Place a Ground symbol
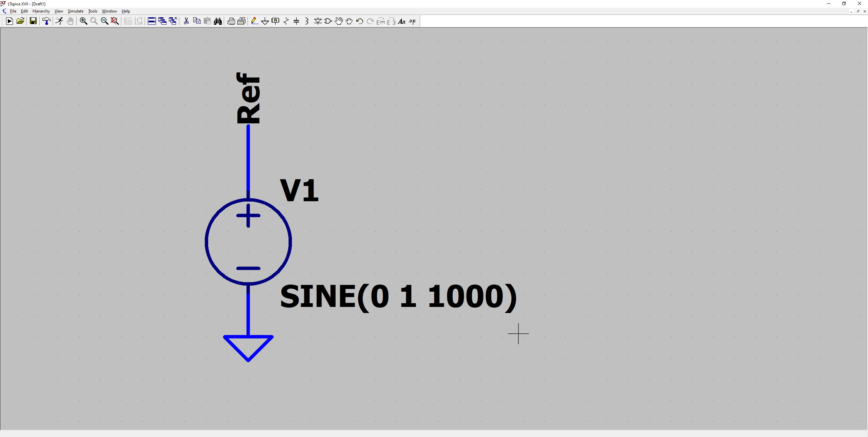868x437 pixels. [x=265, y=21]
